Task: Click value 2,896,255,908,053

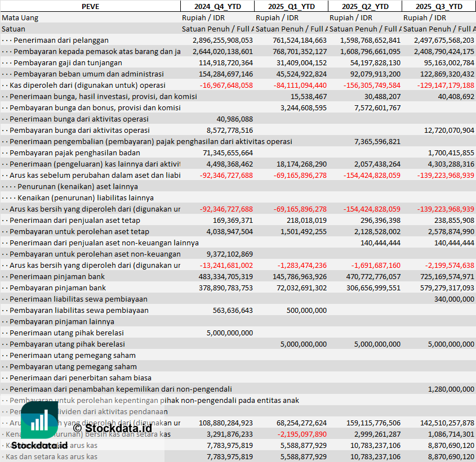Action: (223, 41)
